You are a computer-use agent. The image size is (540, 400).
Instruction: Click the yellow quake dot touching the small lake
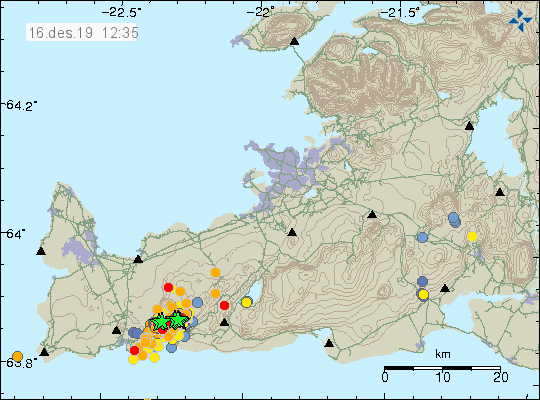point(247,302)
